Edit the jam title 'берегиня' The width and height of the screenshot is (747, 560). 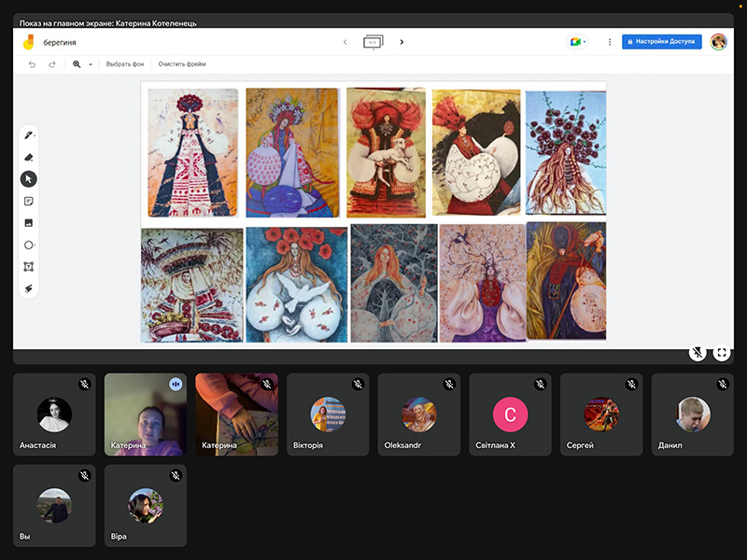pos(60,42)
